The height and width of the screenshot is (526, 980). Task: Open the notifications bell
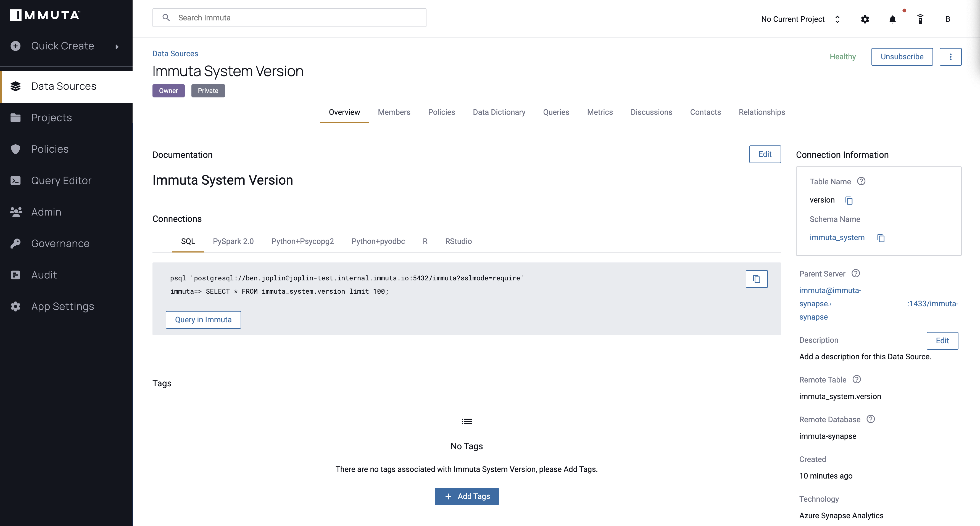coord(892,19)
